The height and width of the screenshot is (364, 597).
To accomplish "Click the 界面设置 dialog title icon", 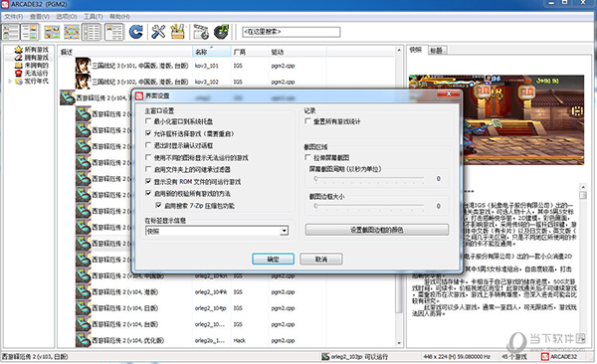I will click(139, 95).
